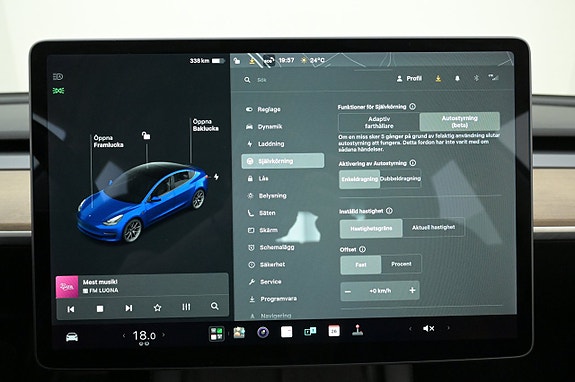Select the Självkörning menu
Image resolution: width=575 pixels, height=382 pixels.
(x=283, y=161)
